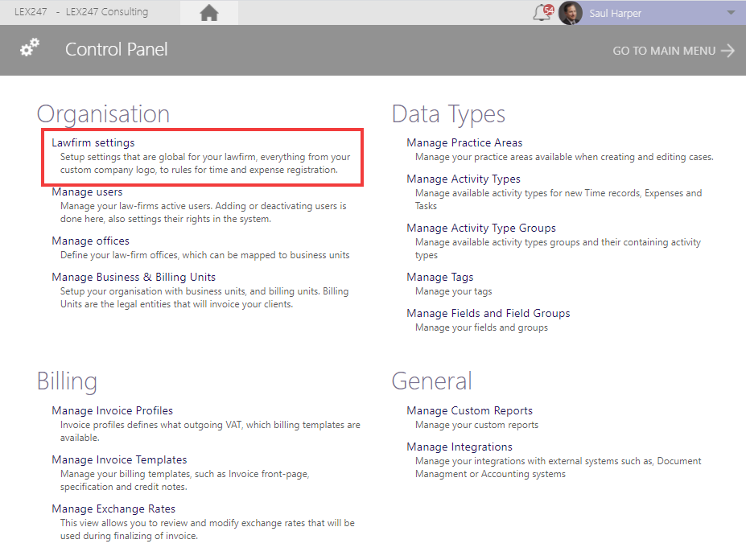The width and height of the screenshot is (746, 560).
Task: Click the 'Manage your integrations with external systems' description
Action: click(x=558, y=467)
